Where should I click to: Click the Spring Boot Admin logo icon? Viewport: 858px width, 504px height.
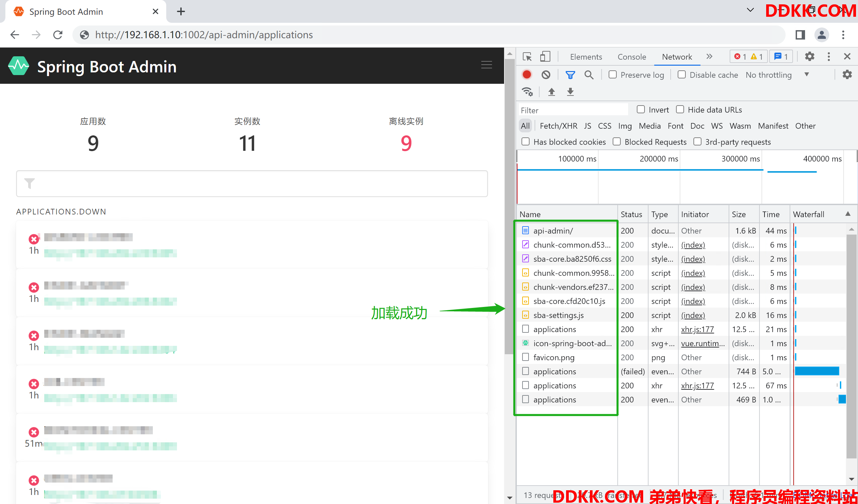coord(18,65)
